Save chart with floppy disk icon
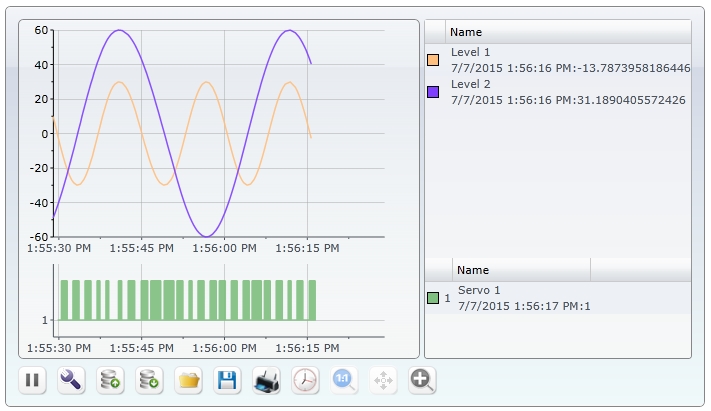This screenshot has height=411, width=711. pos(227,380)
